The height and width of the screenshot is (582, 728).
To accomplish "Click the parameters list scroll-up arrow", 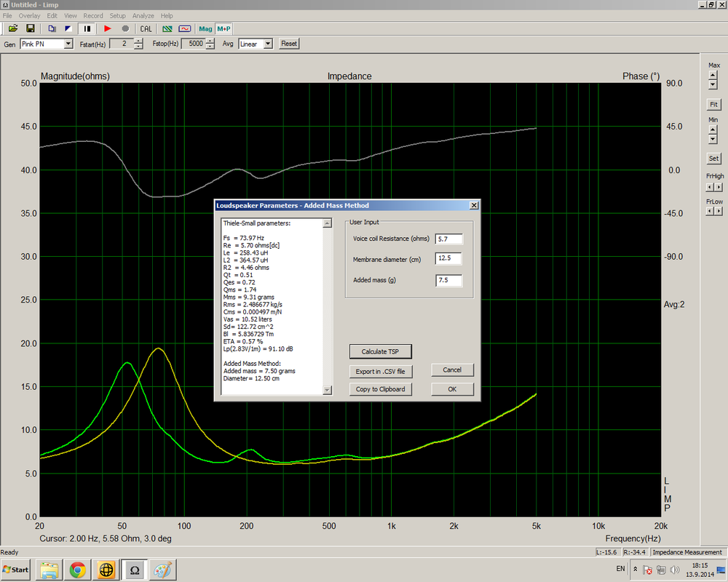I will coord(328,223).
